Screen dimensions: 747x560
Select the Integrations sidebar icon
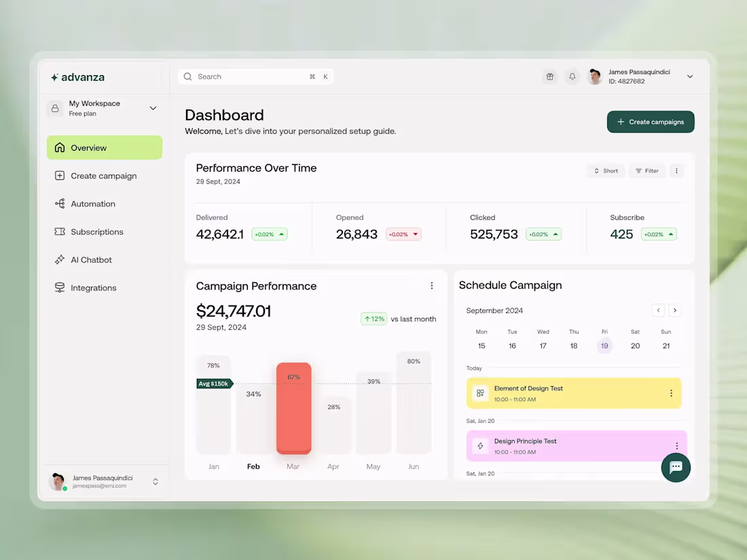[x=60, y=287]
